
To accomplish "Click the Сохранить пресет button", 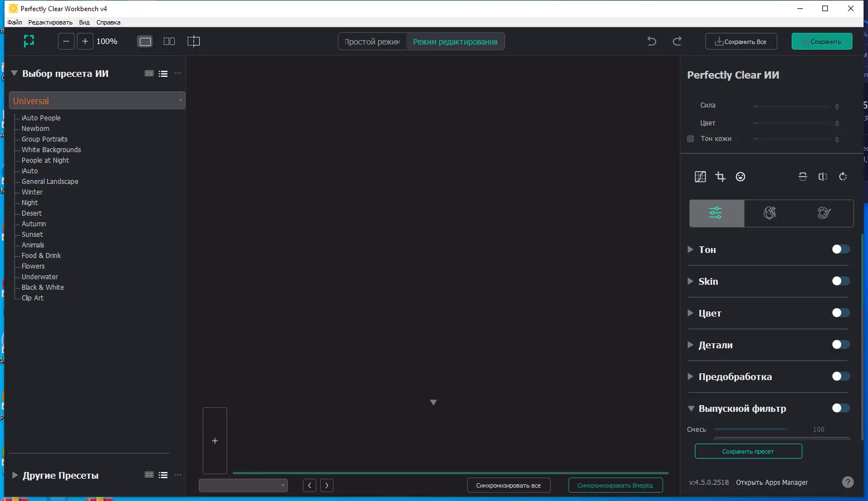I will pyautogui.click(x=748, y=451).
